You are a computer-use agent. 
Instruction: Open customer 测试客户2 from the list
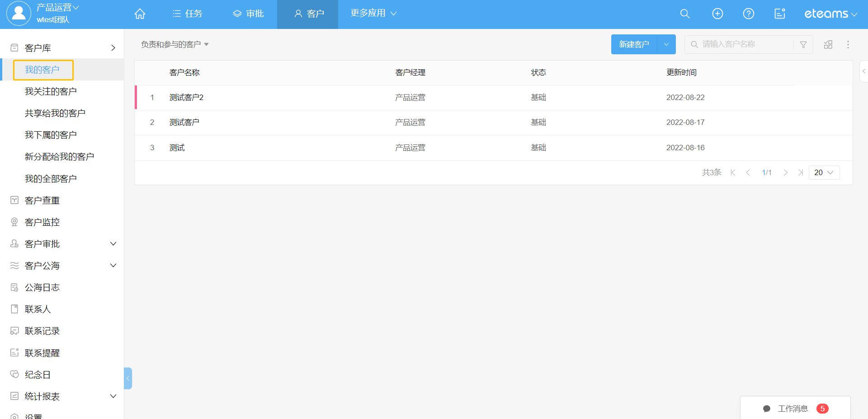pyautogui.click(x=186, y=98)
